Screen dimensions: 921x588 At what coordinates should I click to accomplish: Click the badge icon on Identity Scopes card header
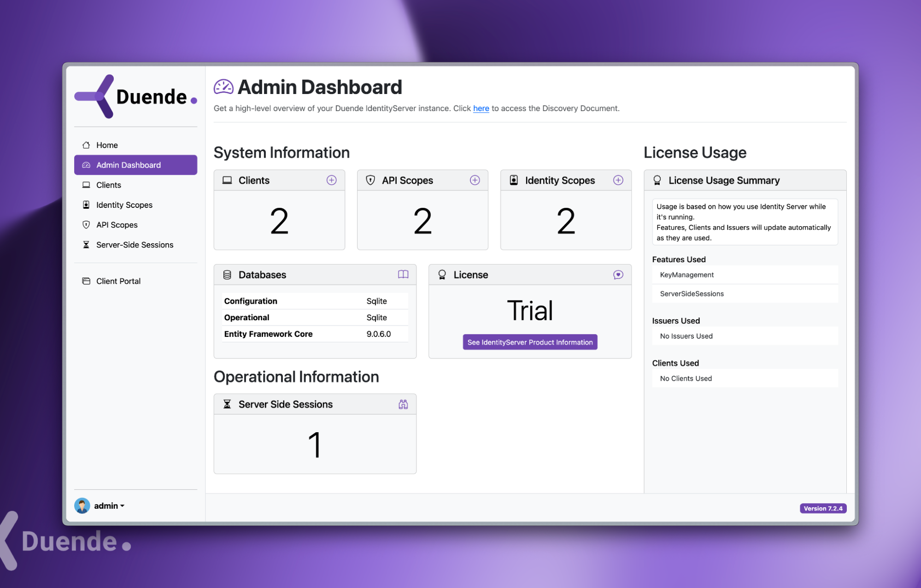[514, 180]
